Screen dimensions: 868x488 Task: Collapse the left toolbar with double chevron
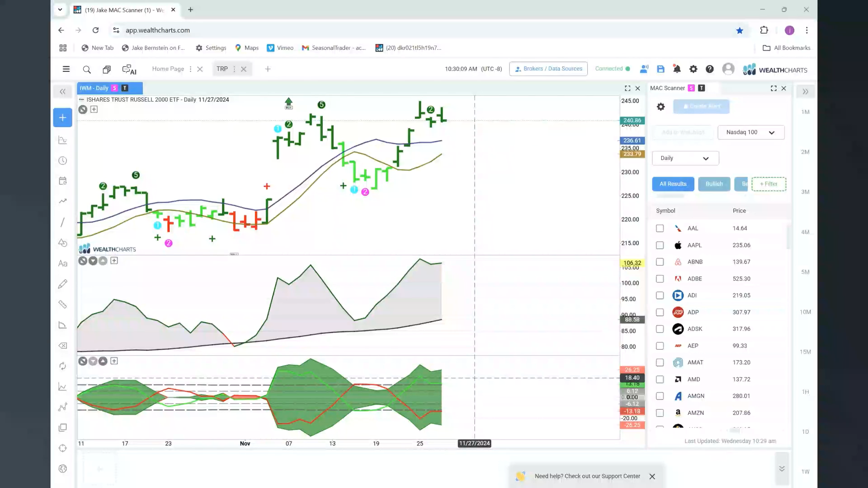click(62, 92)
